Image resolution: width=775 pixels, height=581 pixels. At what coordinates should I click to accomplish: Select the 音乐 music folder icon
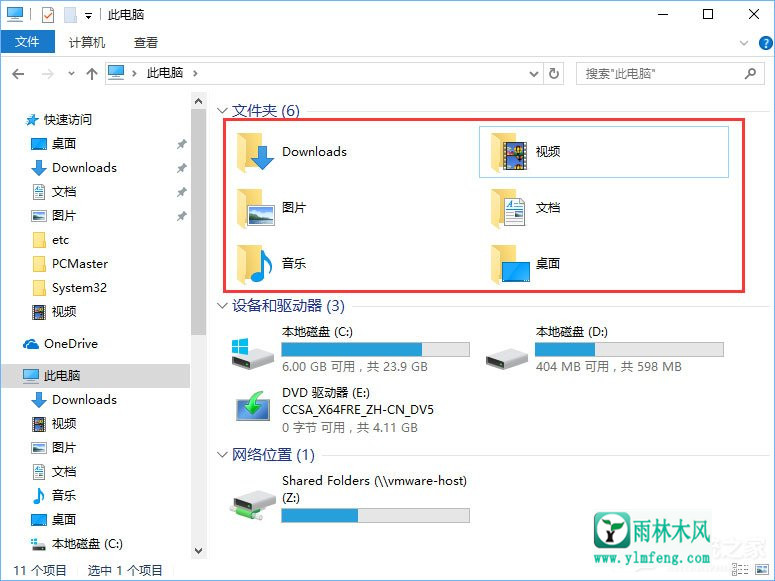pyautogui.click(x=255, y=264)
